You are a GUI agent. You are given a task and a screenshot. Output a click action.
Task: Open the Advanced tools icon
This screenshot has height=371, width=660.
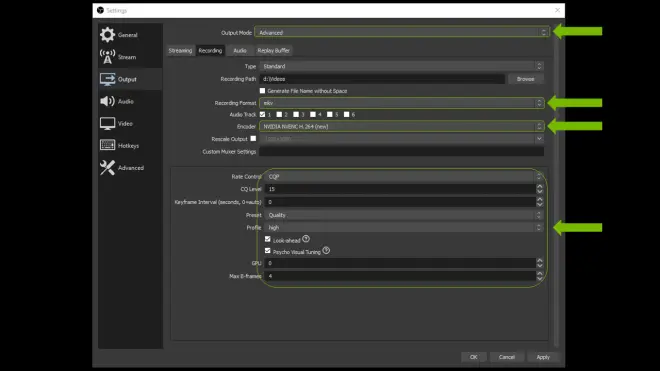(x=107, y=168)
